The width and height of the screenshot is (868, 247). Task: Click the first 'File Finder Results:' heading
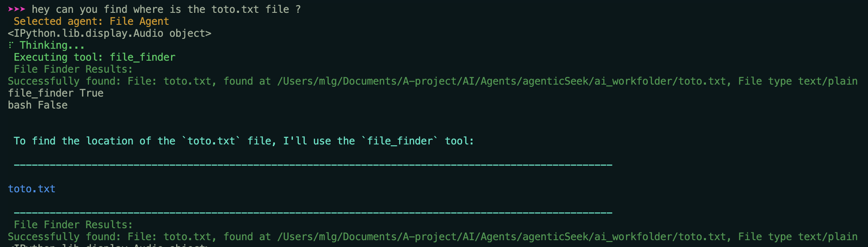pyautogui.click(x=73, y=69)
